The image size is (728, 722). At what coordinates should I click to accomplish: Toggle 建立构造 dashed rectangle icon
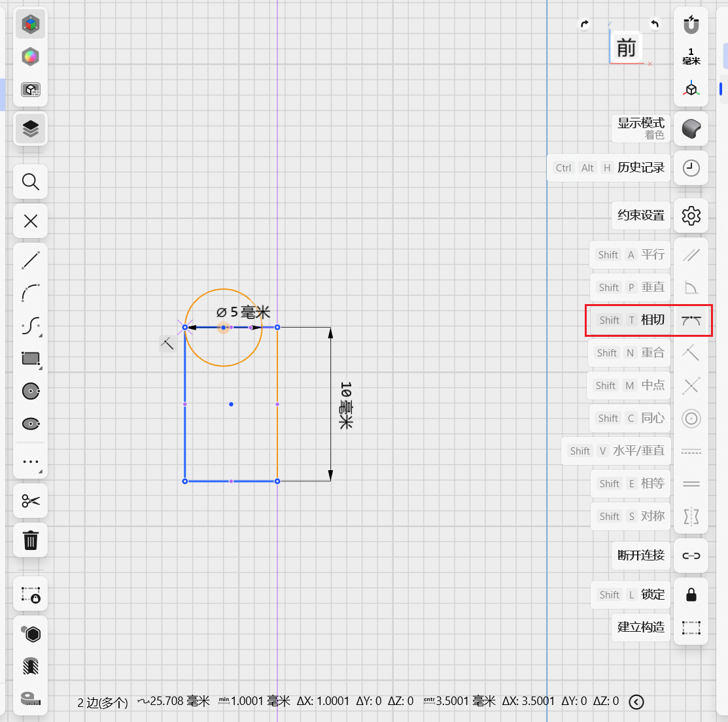point(691,627)
